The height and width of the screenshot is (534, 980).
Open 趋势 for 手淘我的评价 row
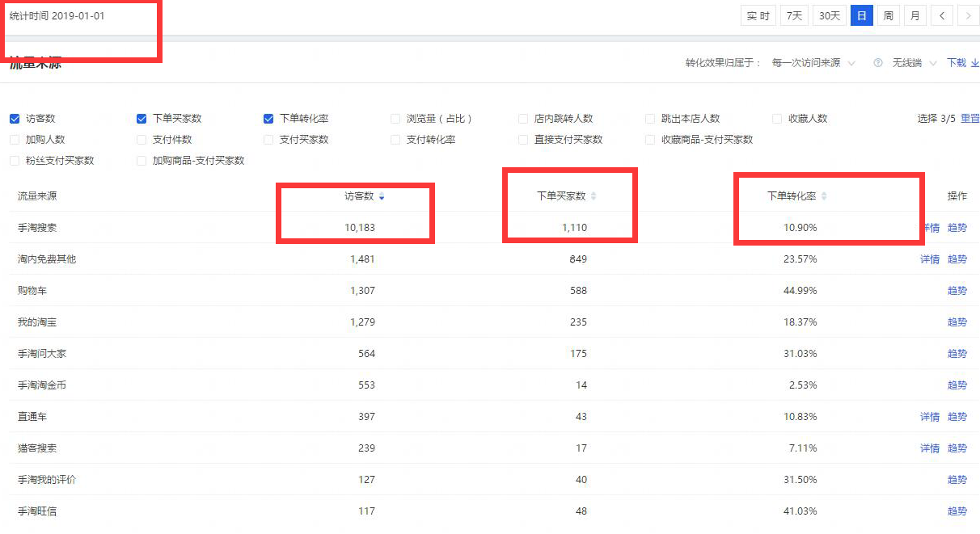(x=957, y=480)
